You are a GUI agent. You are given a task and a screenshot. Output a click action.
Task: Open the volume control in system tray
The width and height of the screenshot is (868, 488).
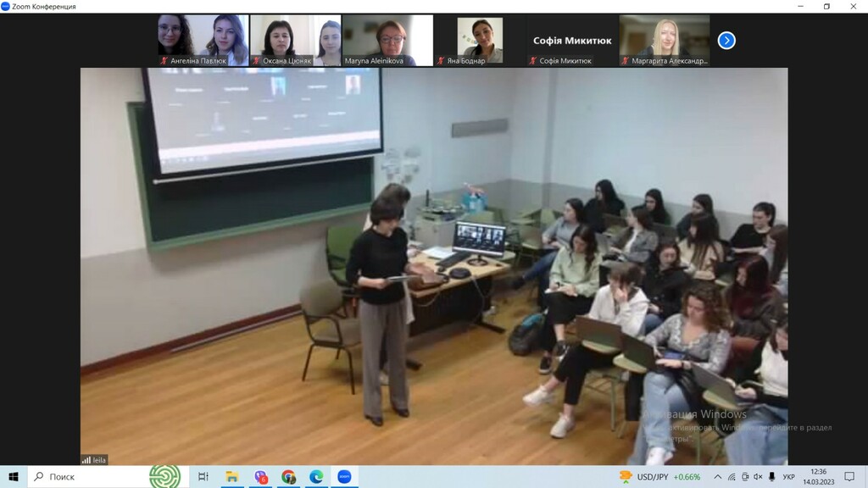[x=758, y=477]
